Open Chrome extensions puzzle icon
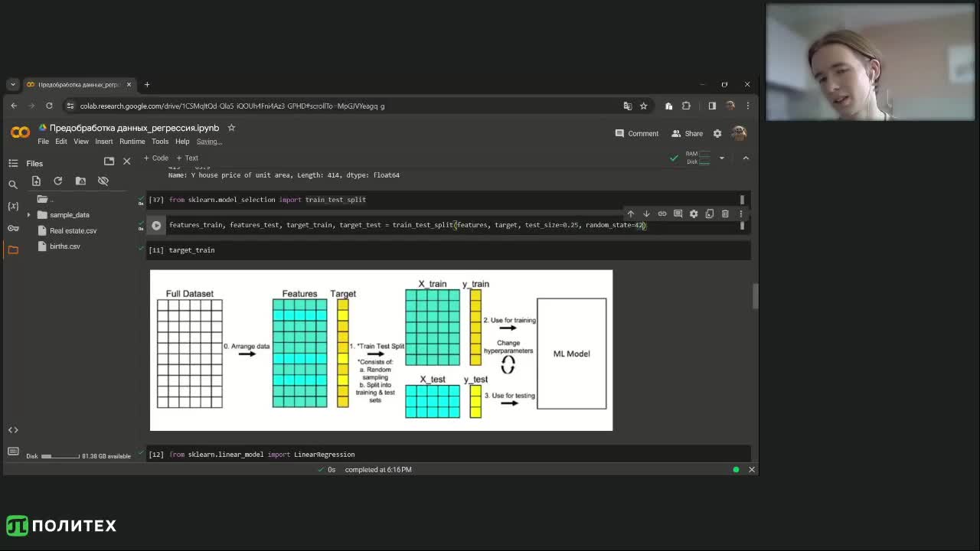980x551 pixels. point(686,106)
